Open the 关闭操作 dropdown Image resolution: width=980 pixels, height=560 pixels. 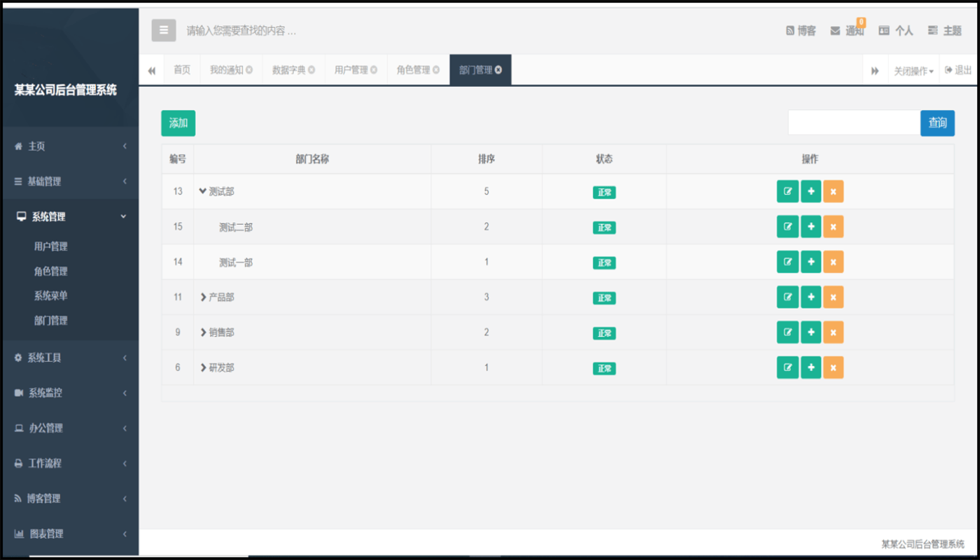[913, 69]
